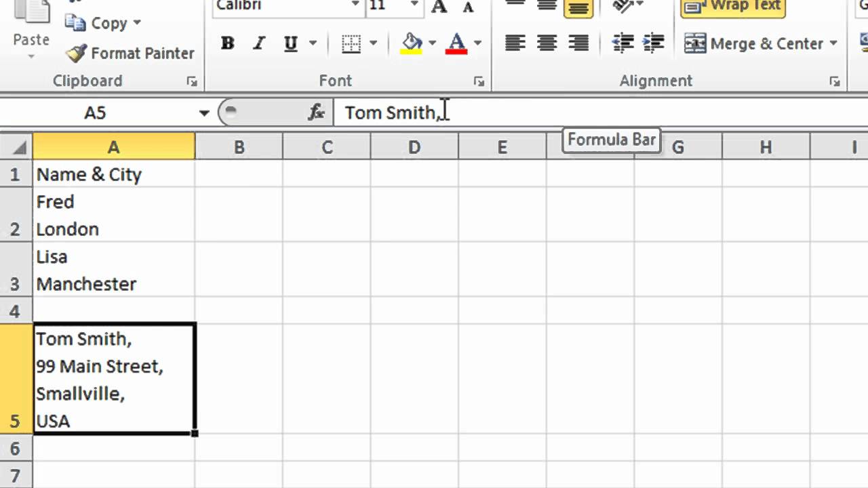Select column A header
Viewport: 868px width, 488px height.
pyautogui.click(x=113, y=147)
